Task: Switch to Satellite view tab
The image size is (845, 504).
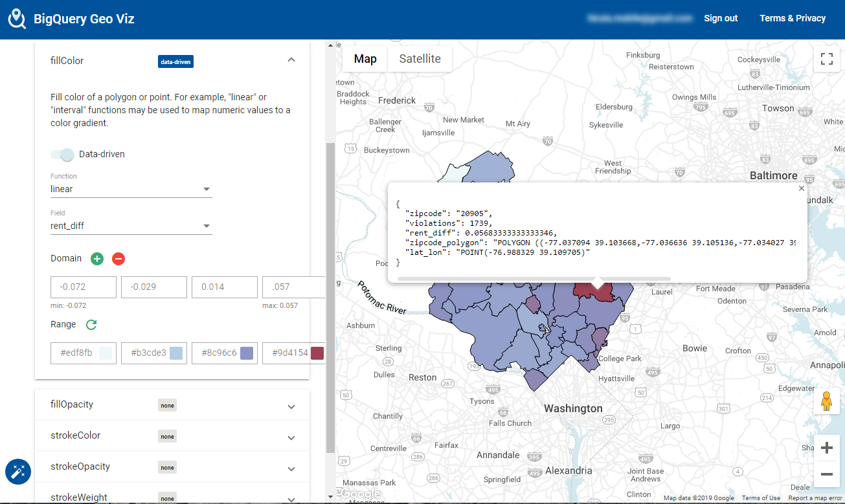Action: click(420, 59)
